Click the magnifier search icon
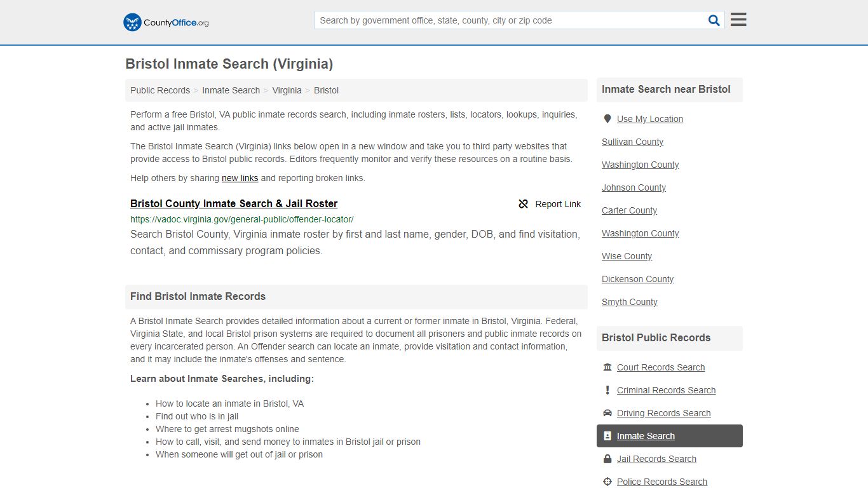This screenshot has height=488, width=868. coord(714,20)
